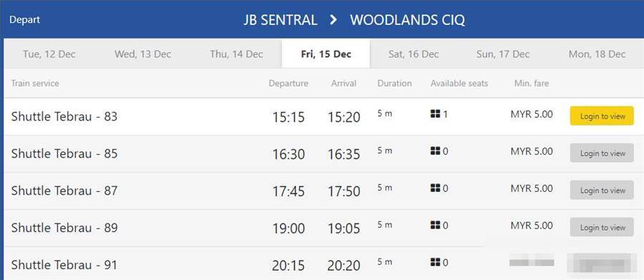The height and width of the screenshot is (280, 644).
Task: Select the Fri, 15 Dec tab
Action: (x=326, y=54)
